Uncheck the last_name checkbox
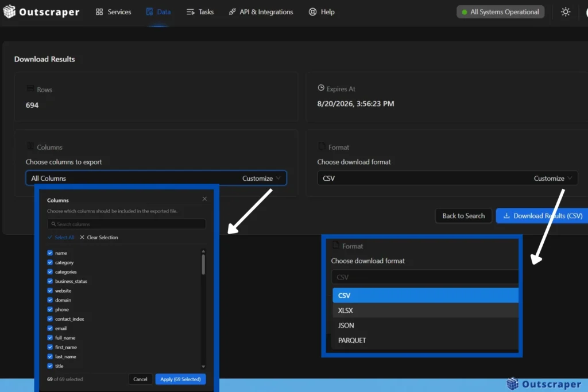The height and width of the screenshot is (392, 588). pos(50,356)
